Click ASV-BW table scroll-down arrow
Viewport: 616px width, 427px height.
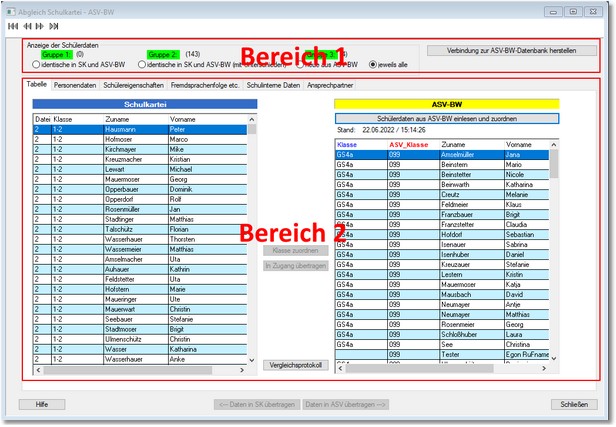tap(554, 358)
